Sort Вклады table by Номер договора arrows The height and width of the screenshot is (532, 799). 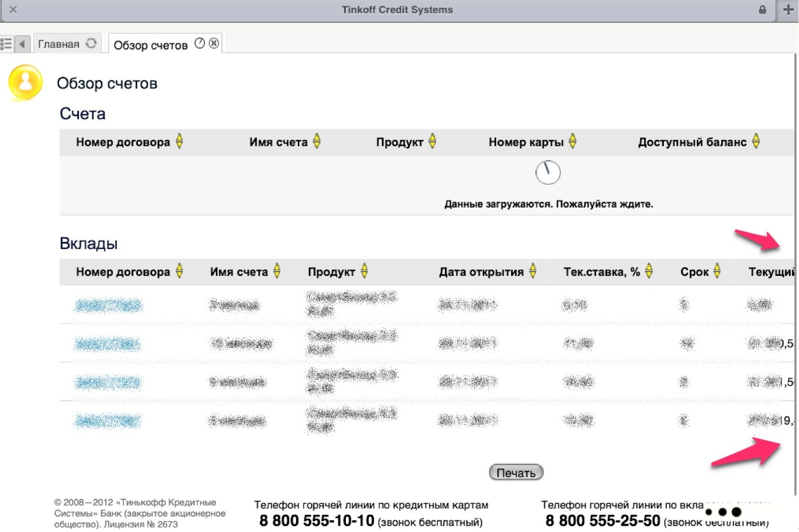tap(179, 271)
